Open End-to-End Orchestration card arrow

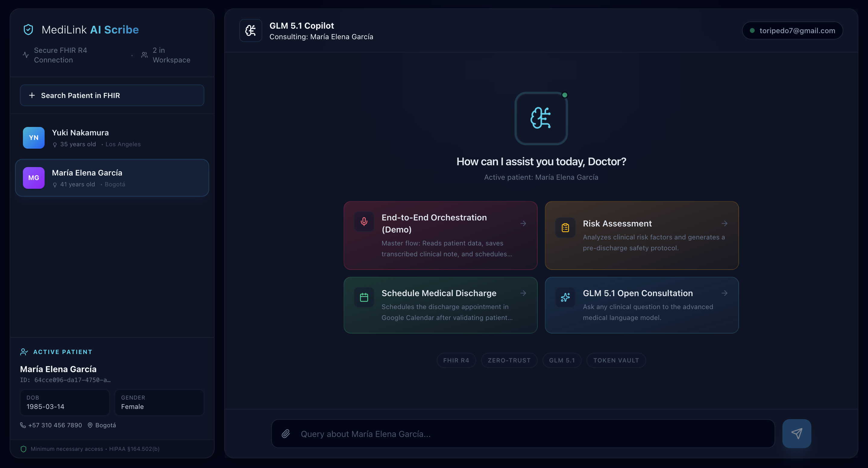tap(523, 223)
